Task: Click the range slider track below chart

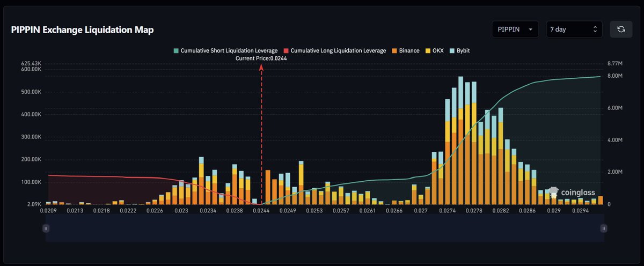Action: 325,228
